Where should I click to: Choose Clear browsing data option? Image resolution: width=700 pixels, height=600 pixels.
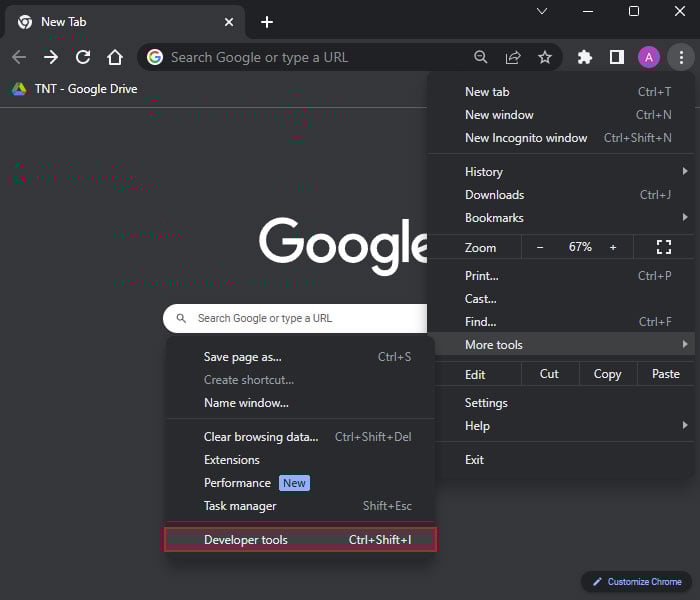[x=261, y=437]
